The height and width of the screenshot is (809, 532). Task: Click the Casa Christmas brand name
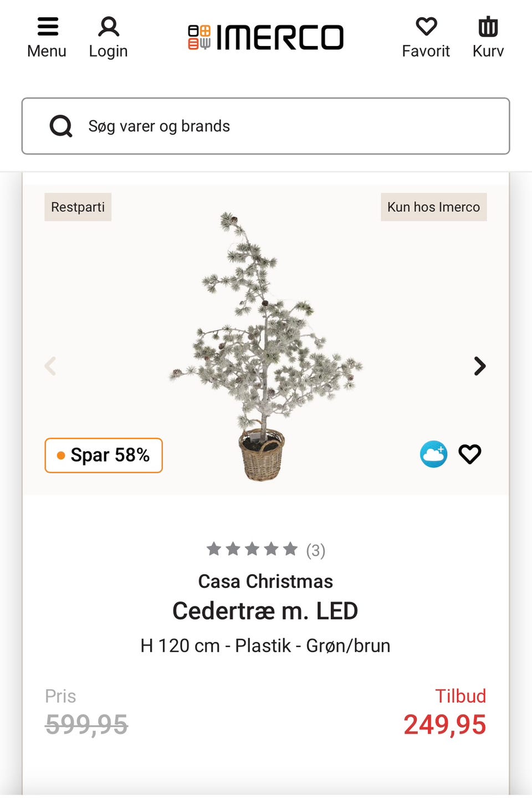pos(265,581)
